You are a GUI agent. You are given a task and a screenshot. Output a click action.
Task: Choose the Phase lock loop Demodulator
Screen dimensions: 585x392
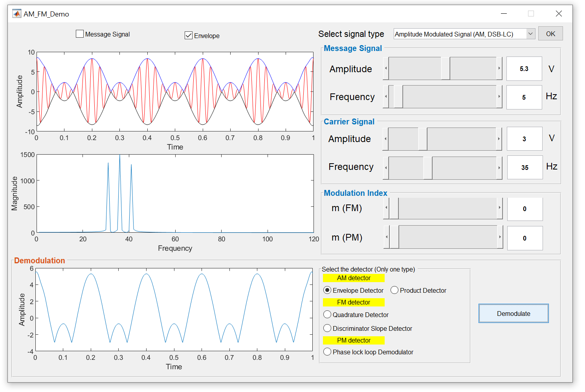[x=327, y=352]
